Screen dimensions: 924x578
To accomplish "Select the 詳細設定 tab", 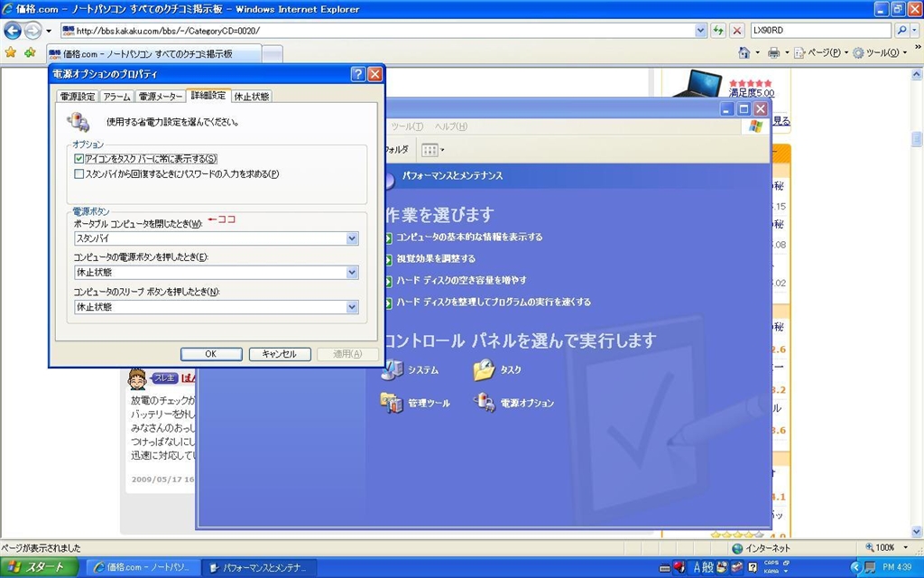I will (x=208, y=95).
